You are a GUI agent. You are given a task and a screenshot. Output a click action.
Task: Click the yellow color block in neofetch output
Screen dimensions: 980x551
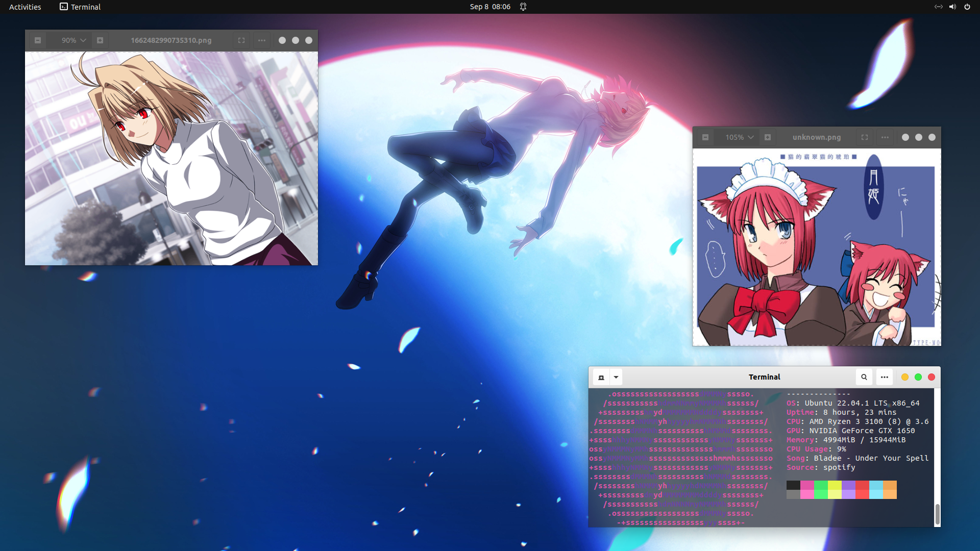[835, 490]
